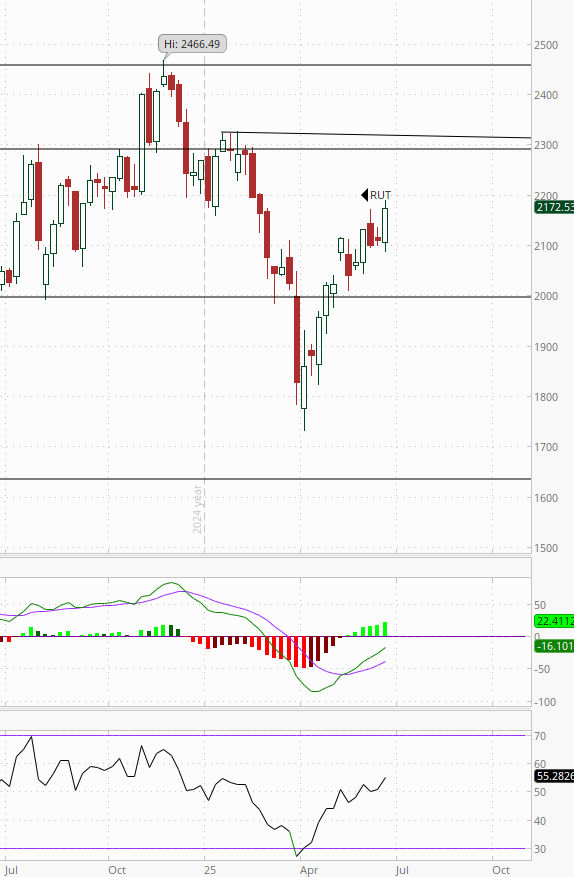Click the 1800 price axis label
The width and height of the screenshot is (574, 877).
pyautogui.click(x=545, y=397)
